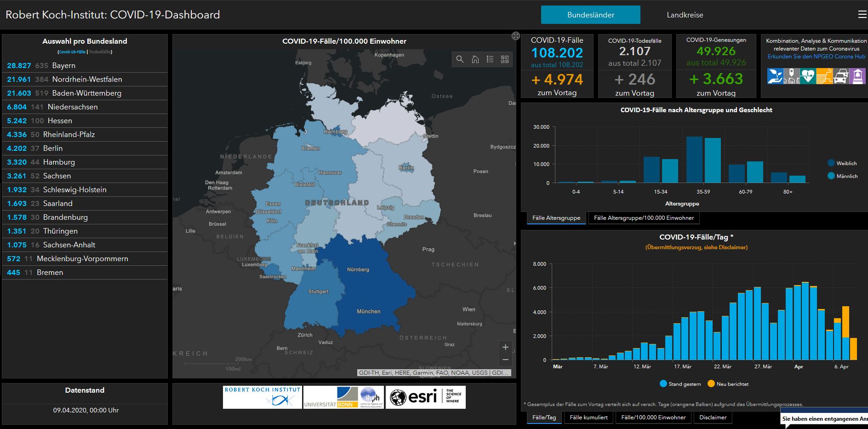Click the purple bell alarm tile icon
Viewport: 868px width, 429px height.
857,76
